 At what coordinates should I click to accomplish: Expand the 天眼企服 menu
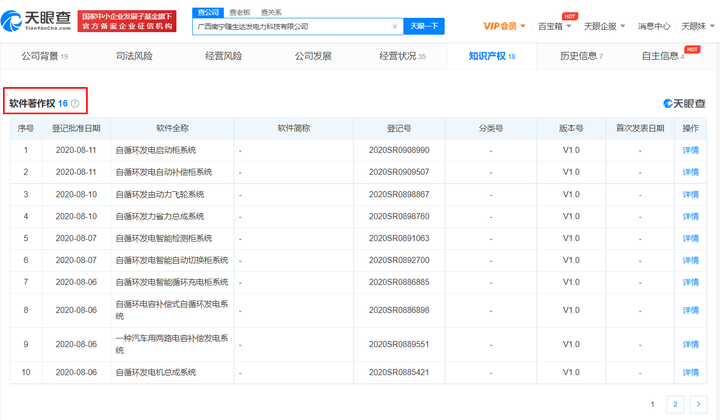point(604,26)
